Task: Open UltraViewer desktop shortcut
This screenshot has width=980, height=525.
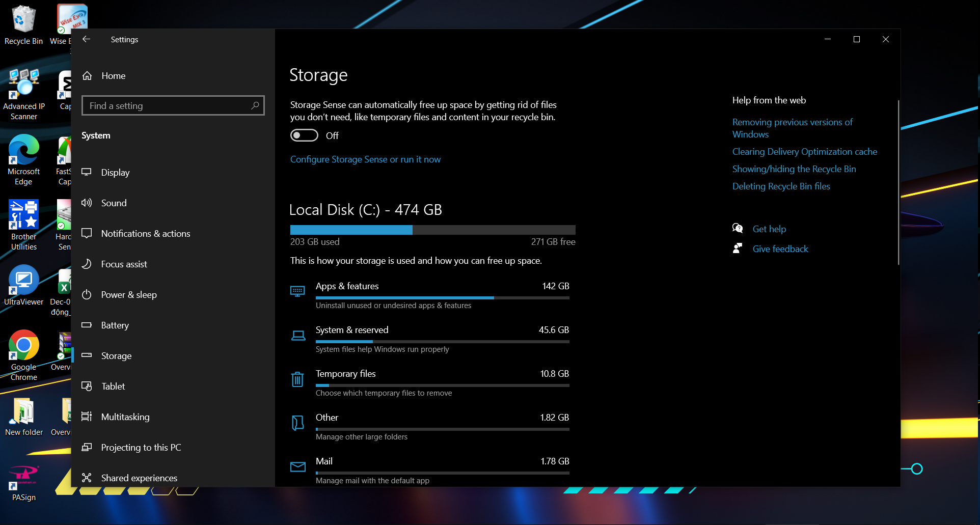Action: click(23, 285)
